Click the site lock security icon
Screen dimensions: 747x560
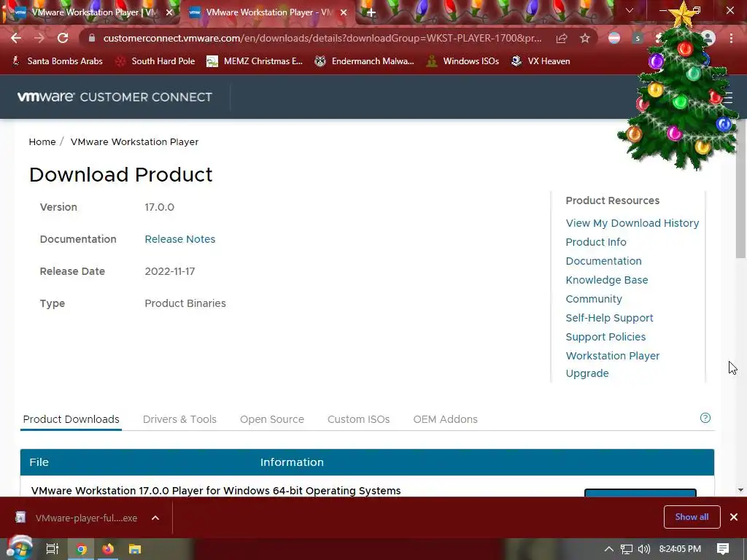pos(92,38)
